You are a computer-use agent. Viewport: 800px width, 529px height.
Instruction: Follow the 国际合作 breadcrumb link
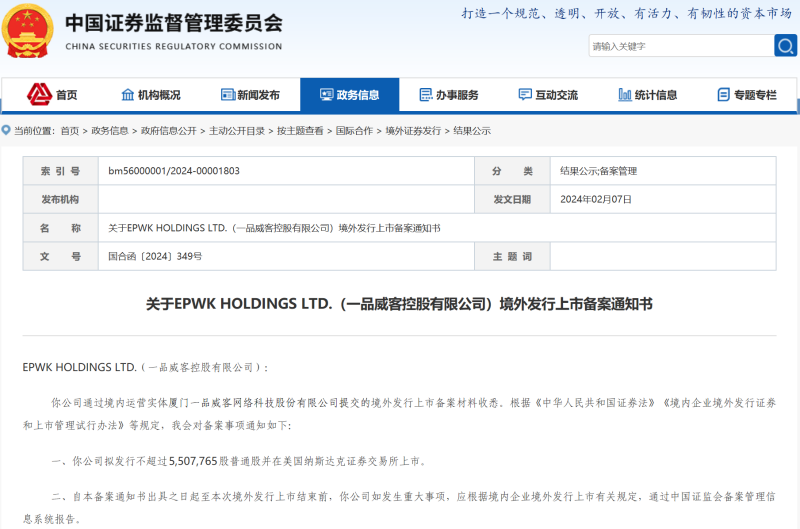click(354, 131)
